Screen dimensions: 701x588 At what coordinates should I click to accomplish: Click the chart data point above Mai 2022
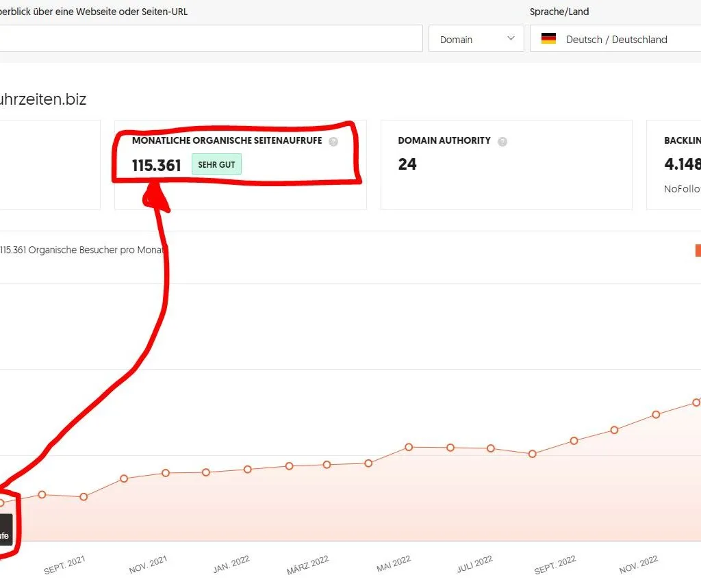point(409,447)
